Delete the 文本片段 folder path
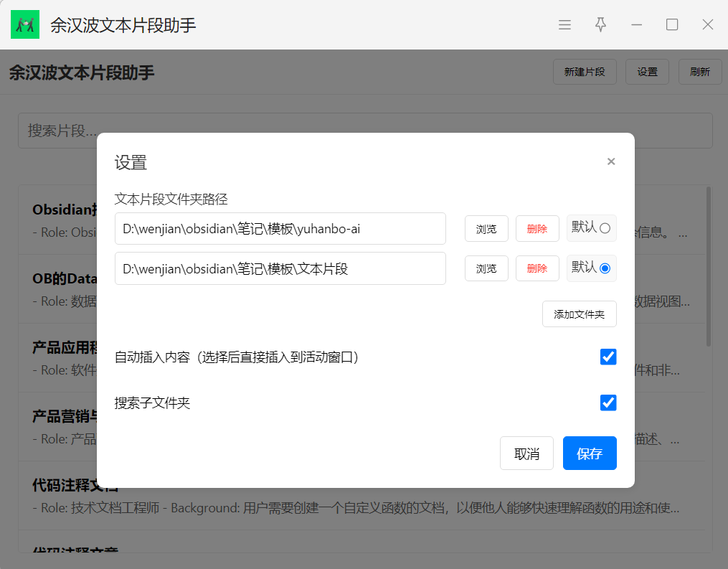 pyautogui.click(x=537, y=268)
